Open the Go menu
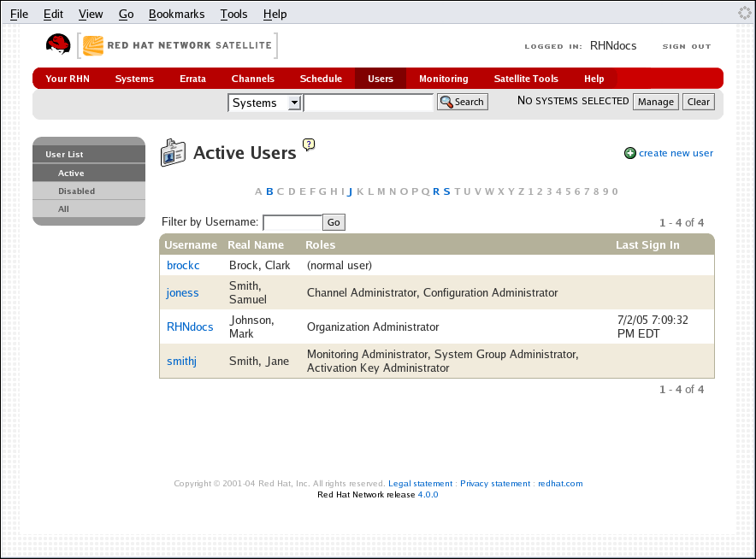Screen dimensions: 756x559 click(x=126, y=14)
